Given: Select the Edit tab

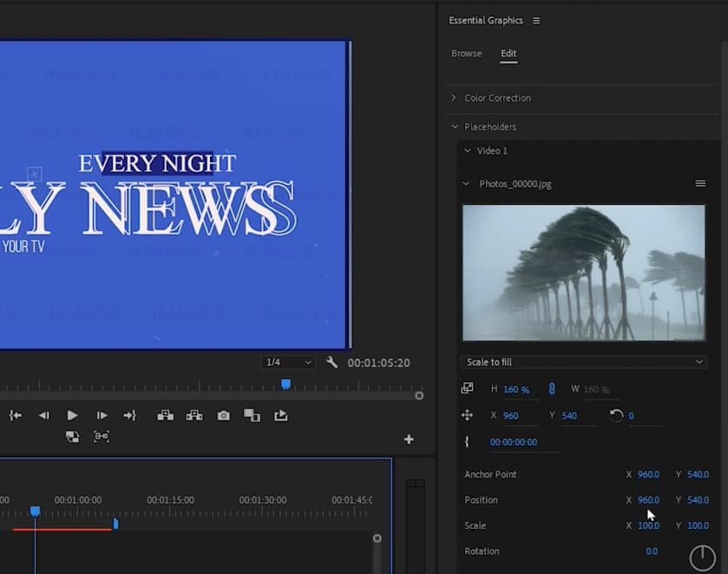Looking at the screenshot, I should tap(508, 54).
